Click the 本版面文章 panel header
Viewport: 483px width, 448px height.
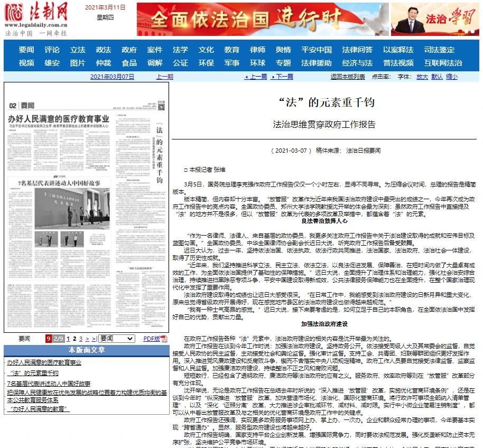pyautogui.click(x=87, y=350)
